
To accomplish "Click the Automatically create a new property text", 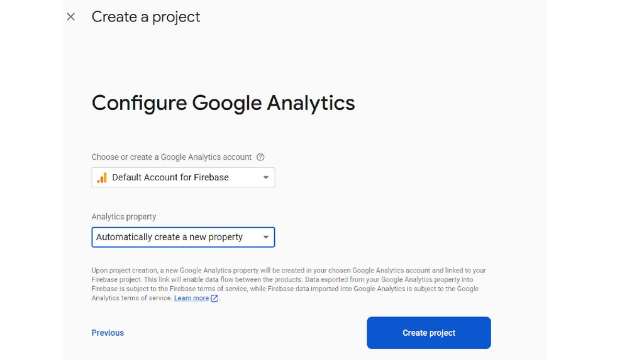I will coord(169,237).
